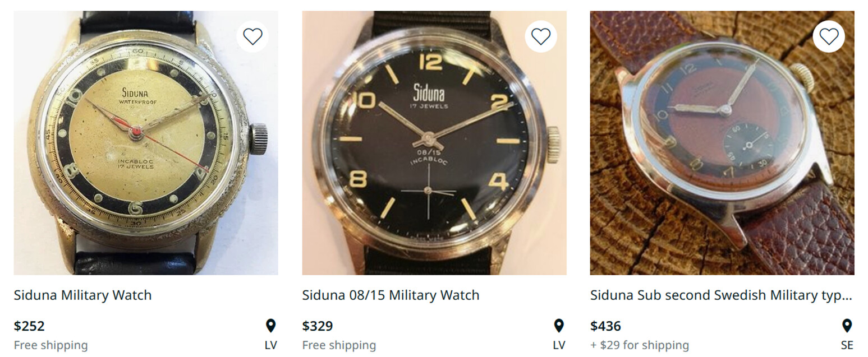Click the SE country code label
The height and width of the screenshot is (357, 868).
point(847,345)
